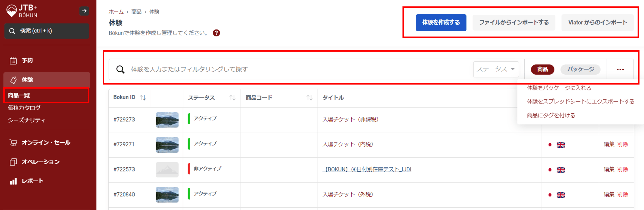
Task: Click the オンライン・セール cart icon
Action: (13, 143)
